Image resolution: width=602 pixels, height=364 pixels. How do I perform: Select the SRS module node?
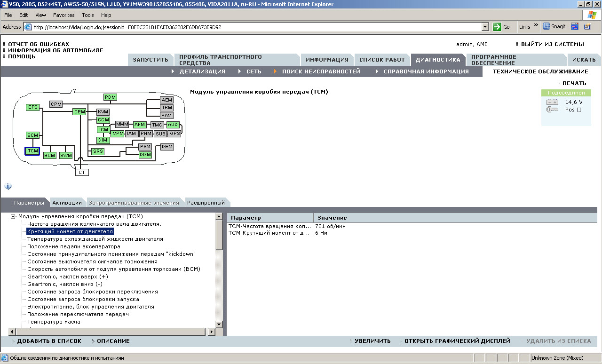tap(98, 151)
